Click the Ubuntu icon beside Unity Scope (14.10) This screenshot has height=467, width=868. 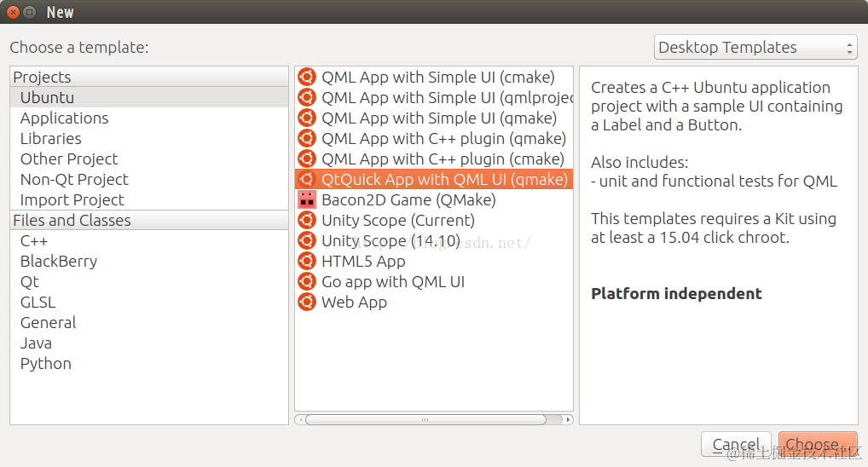click(x=307, y=240)
